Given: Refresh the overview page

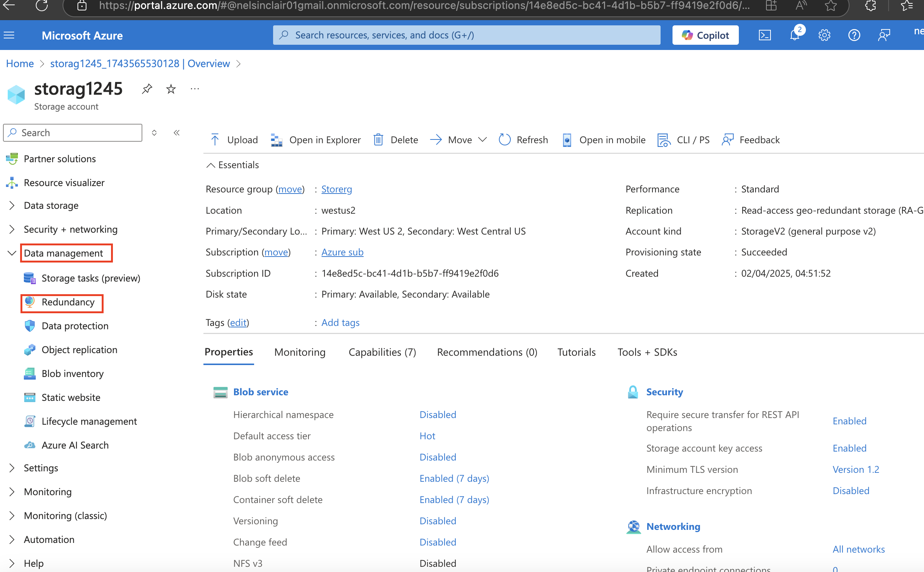Looking at the screenshot, I should coord(523,139).
